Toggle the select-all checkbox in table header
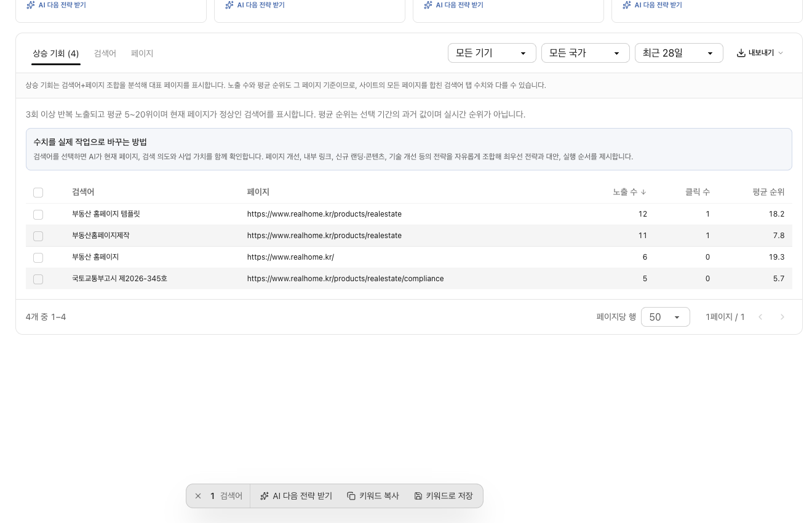 pyautogui.click(x=38, y=193)
